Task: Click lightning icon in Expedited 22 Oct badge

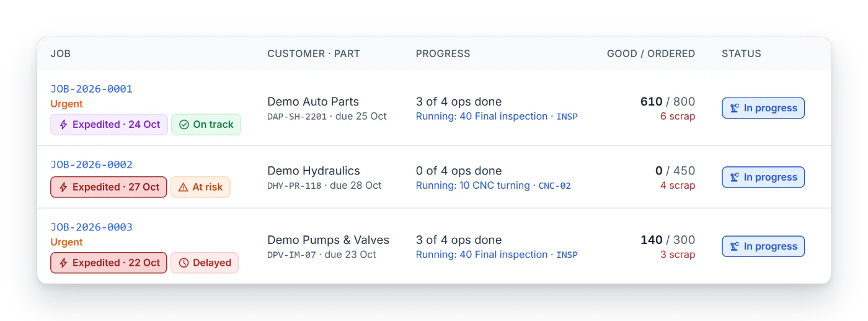Action: (x=63, y=263)
